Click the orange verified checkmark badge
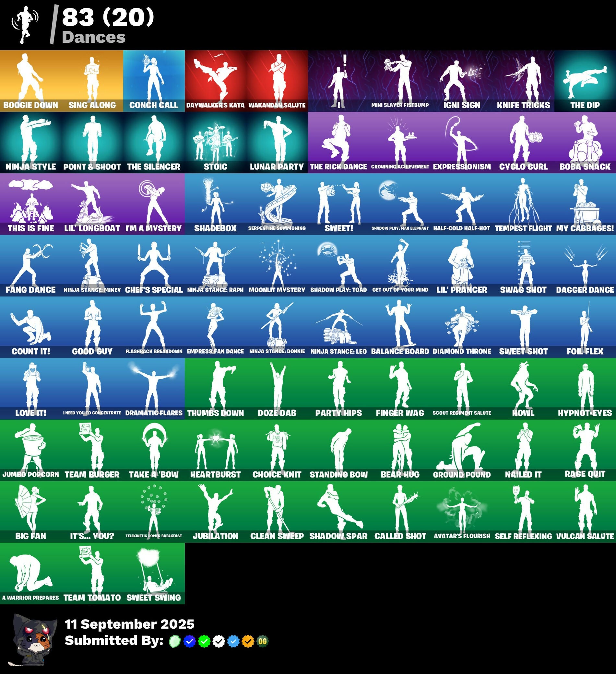 tap(248, 641)
